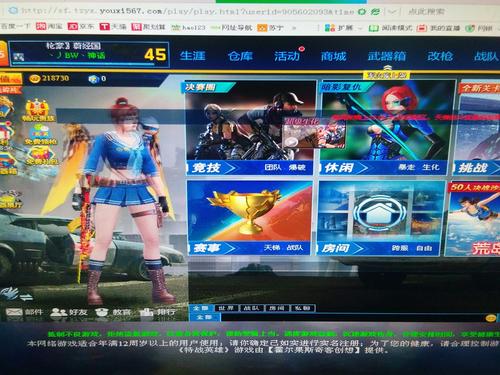This screenshot has height=375, width=500.
Task: Click the player avatar icon beside level 45
Action: pos(19,57)
